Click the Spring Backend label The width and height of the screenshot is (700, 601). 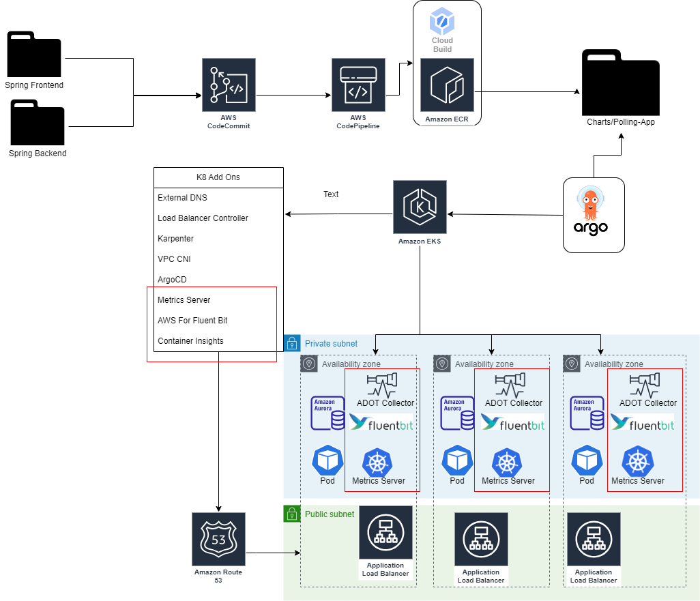coord(38,153)
